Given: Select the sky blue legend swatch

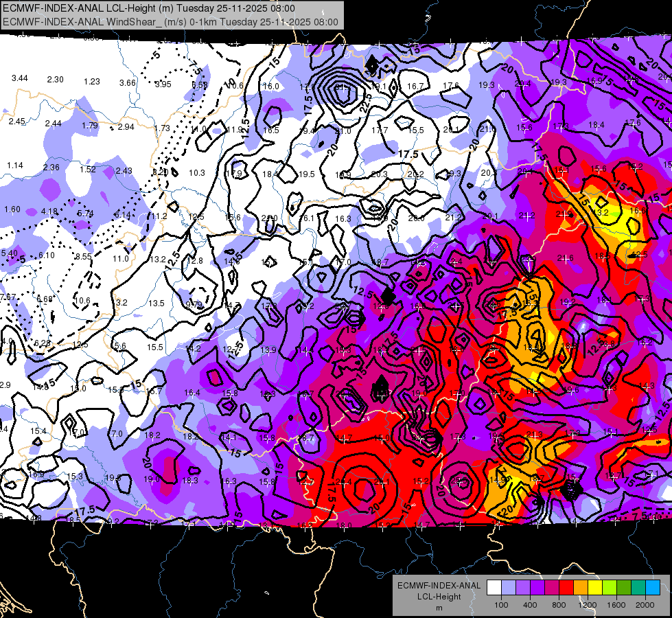Looking at the screenshot, I should click(653, 588).
